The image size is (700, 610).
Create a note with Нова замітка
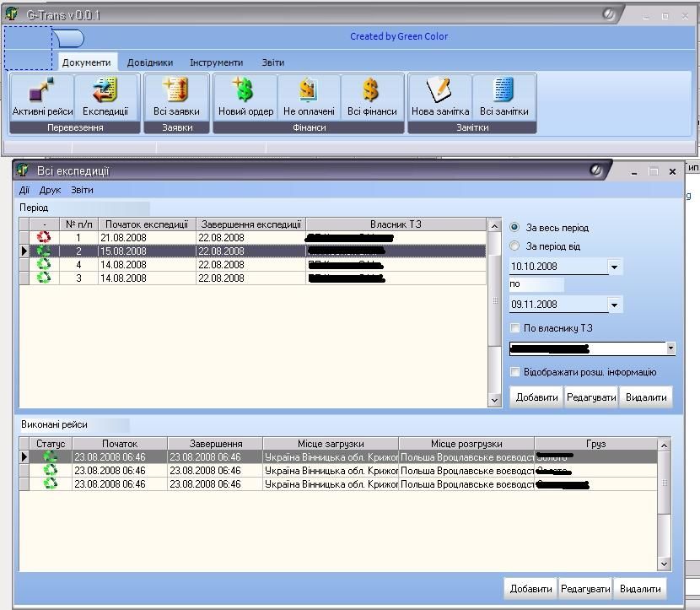440,98
